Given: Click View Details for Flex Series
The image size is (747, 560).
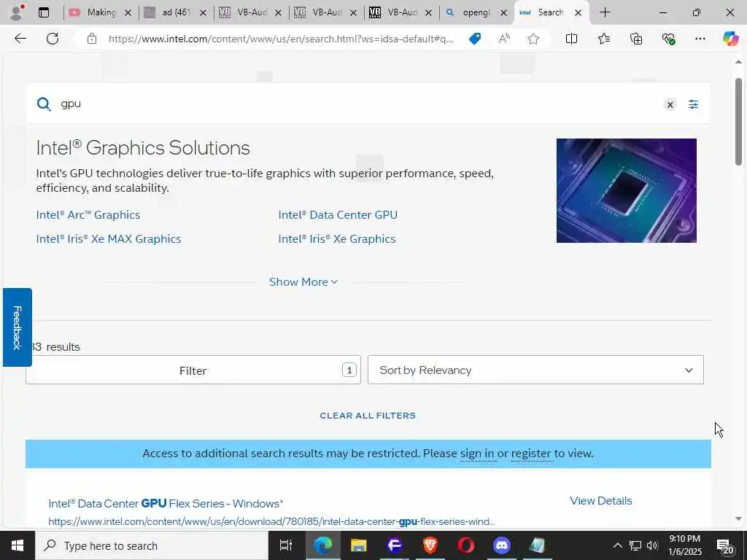Looking at the screenshot, I should (601, 501).
